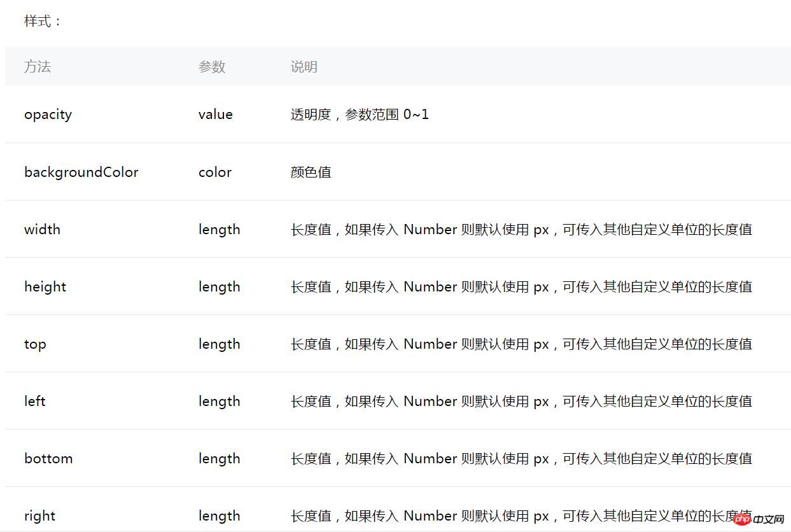Select the left method row
791x532 pixels.
click(x=34, y=401)
